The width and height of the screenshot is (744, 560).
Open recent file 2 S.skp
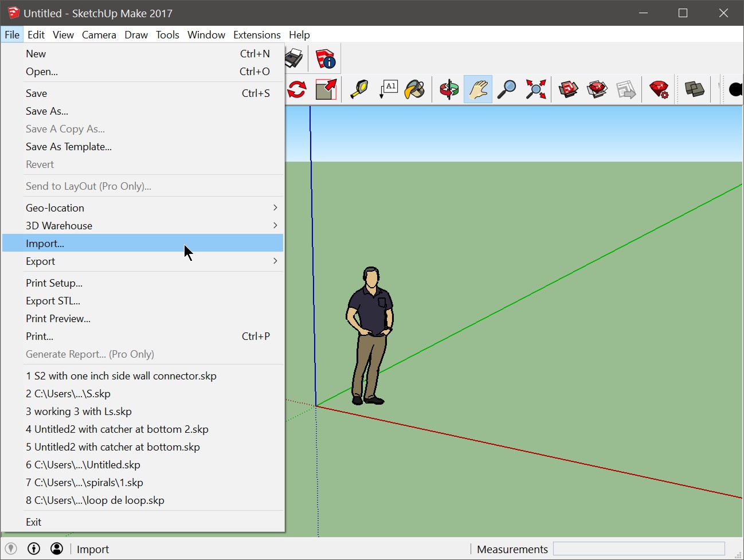[x=143, y=393]
